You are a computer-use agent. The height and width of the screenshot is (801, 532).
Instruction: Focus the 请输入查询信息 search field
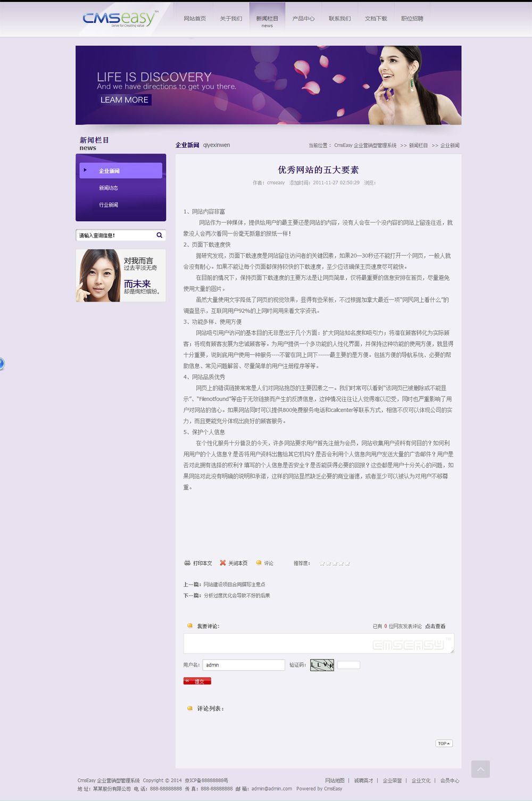[115, 235]
